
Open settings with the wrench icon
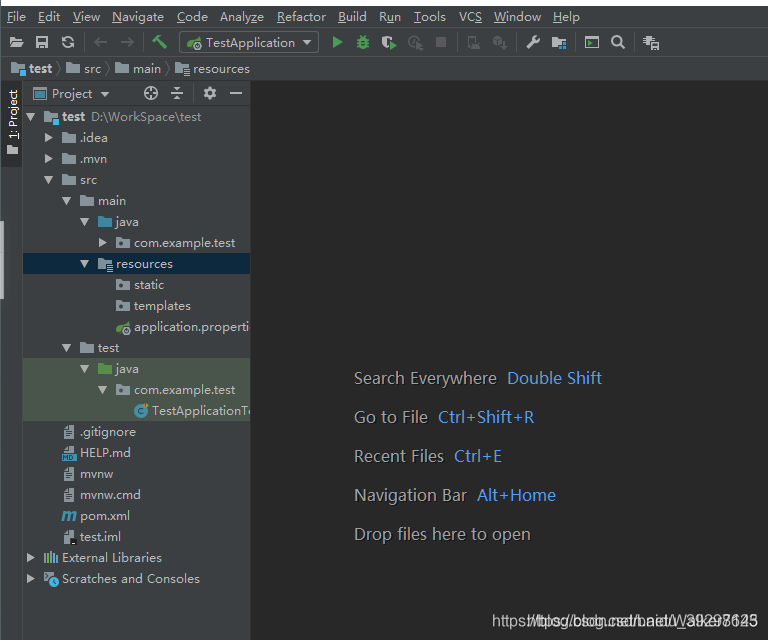533,43
